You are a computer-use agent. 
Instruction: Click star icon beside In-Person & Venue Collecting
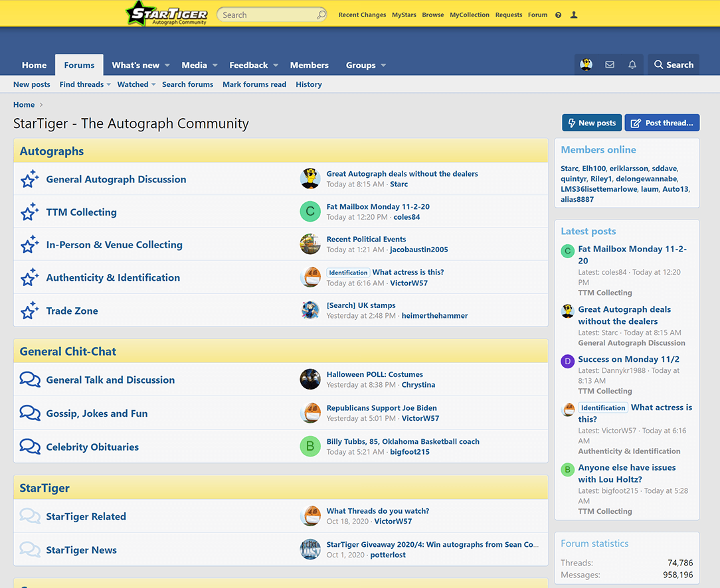click(30, 244)
